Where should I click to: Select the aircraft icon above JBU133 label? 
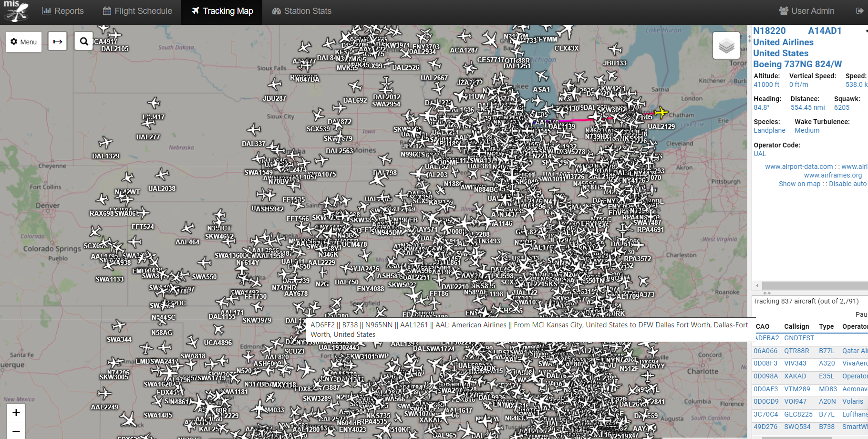pos(615,49)
